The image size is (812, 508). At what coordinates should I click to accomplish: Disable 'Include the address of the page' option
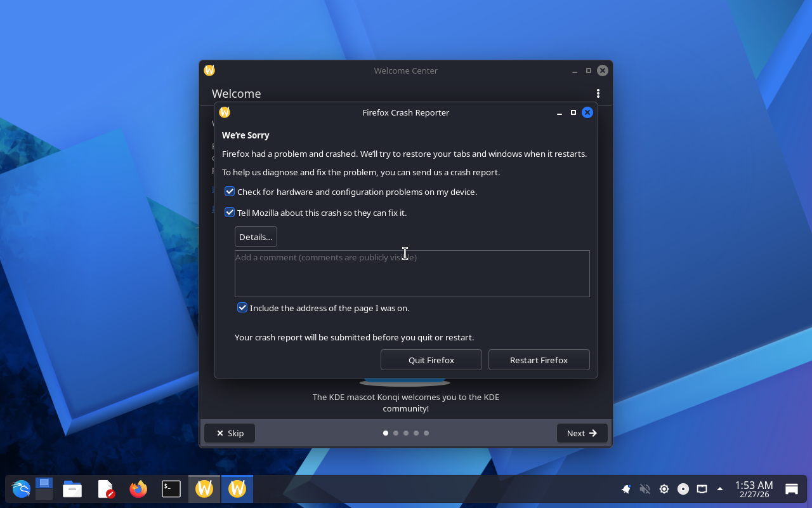pos(242,308)
